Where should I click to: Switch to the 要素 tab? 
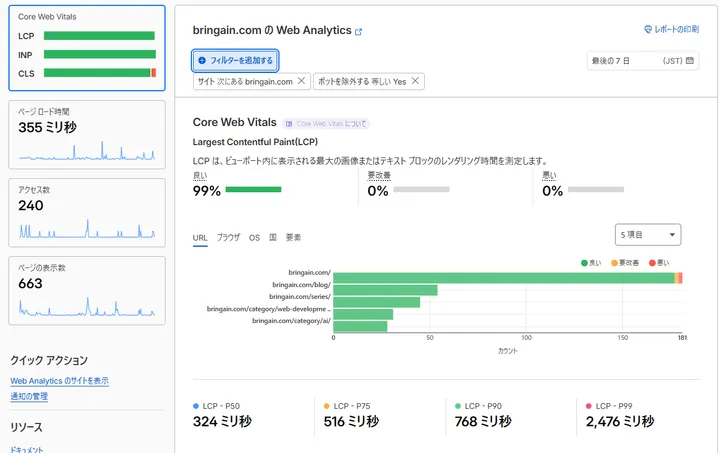[x=293, y=238]
